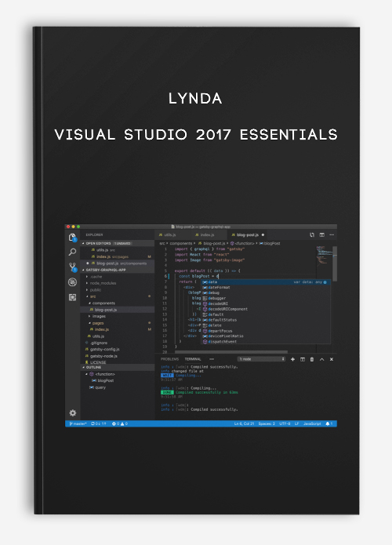Click the new terminal plus icon
The image size is (392, 545).
tap(292, 359)
